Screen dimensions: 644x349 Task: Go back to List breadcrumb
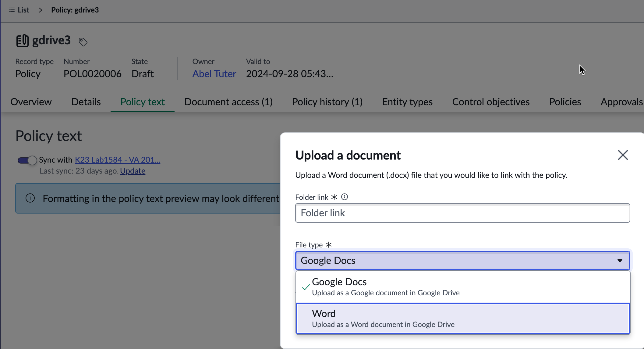click(x=23, y=10)
